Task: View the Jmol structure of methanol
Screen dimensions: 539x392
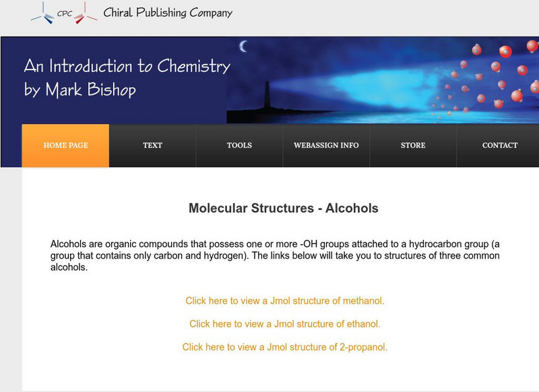Action: (285, 301)
